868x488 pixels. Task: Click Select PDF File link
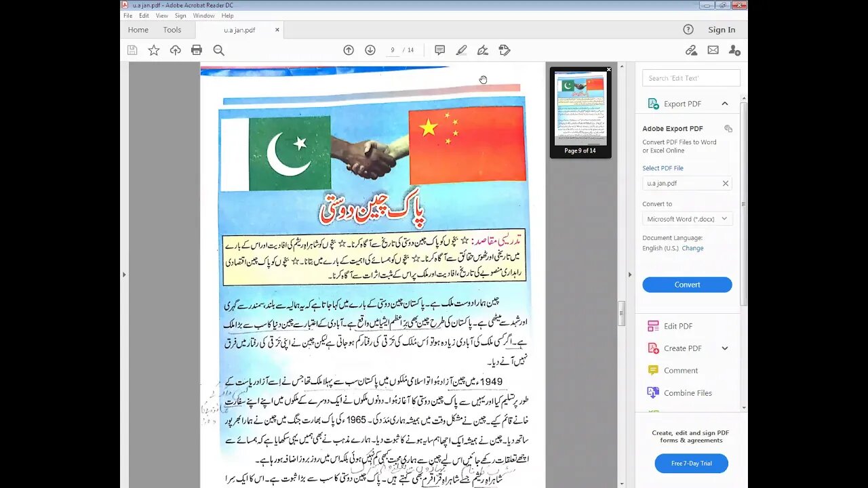click(663, 168)
